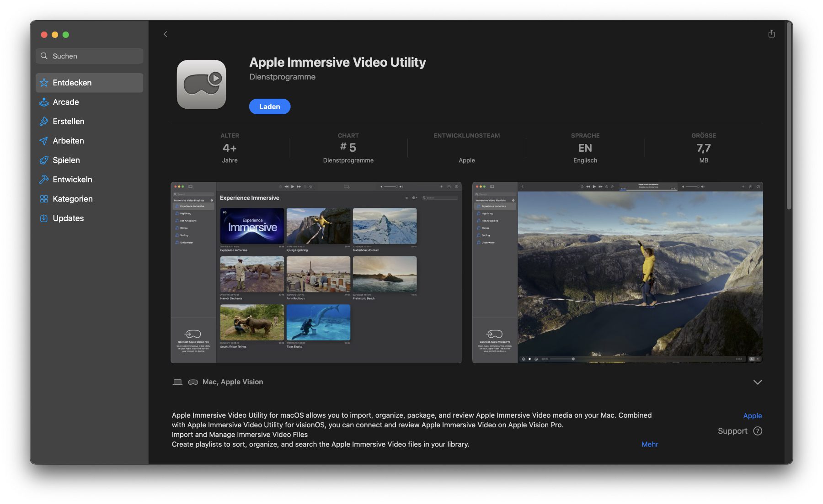823x504 pixels.
Task: Click the Suchen search field
Action: pos(89,56)
